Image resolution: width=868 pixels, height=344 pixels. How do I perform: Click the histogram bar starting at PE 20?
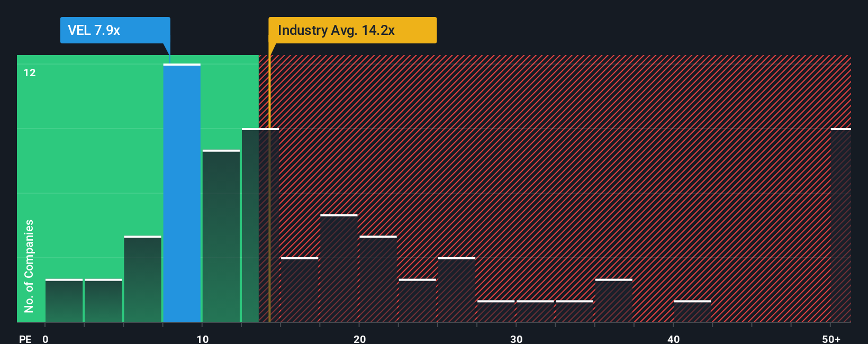pos(378,279)
